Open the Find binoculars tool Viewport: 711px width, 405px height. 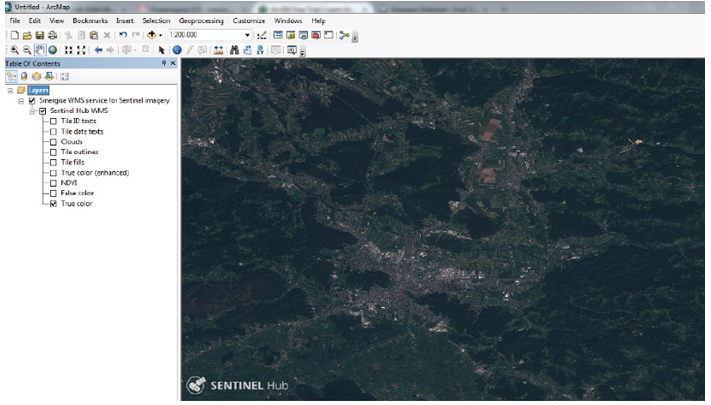point(233,49)
